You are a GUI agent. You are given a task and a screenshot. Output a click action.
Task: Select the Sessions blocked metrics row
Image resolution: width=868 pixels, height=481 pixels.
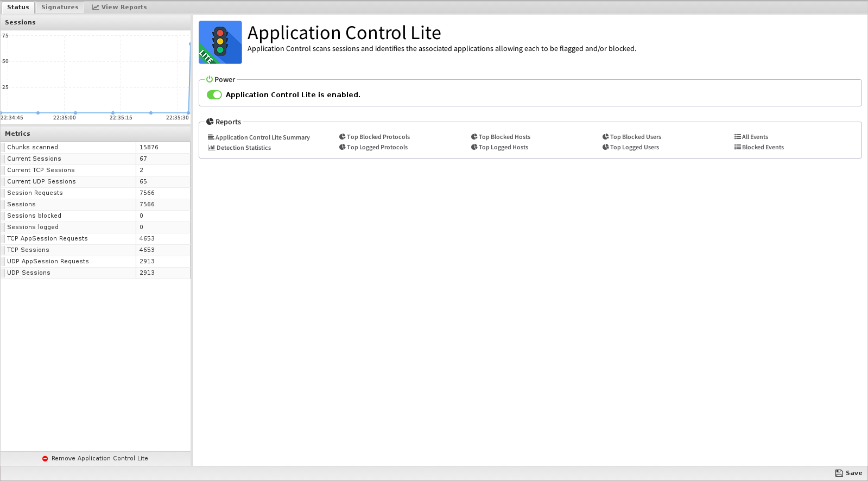pyautogui.click(x=96, y=216)
